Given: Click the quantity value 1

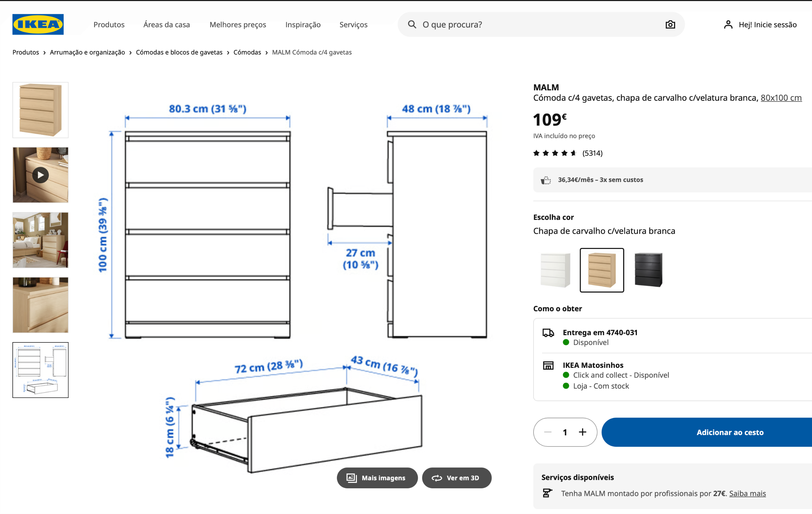Looking at the screenshot, I should (x=565, y=433).
